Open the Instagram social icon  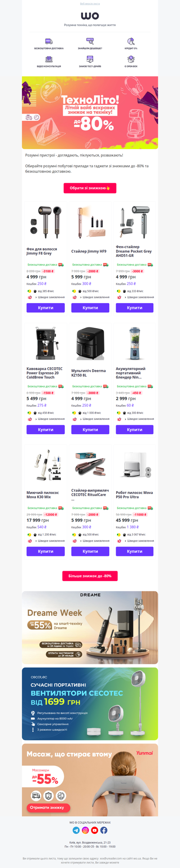(85, 830)
